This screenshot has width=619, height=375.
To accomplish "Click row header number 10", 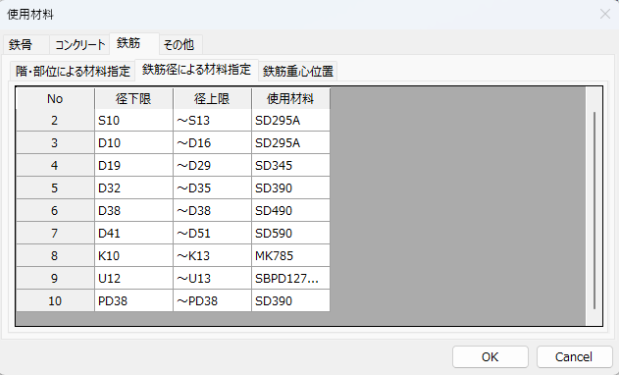I will (x=55, y=301).
